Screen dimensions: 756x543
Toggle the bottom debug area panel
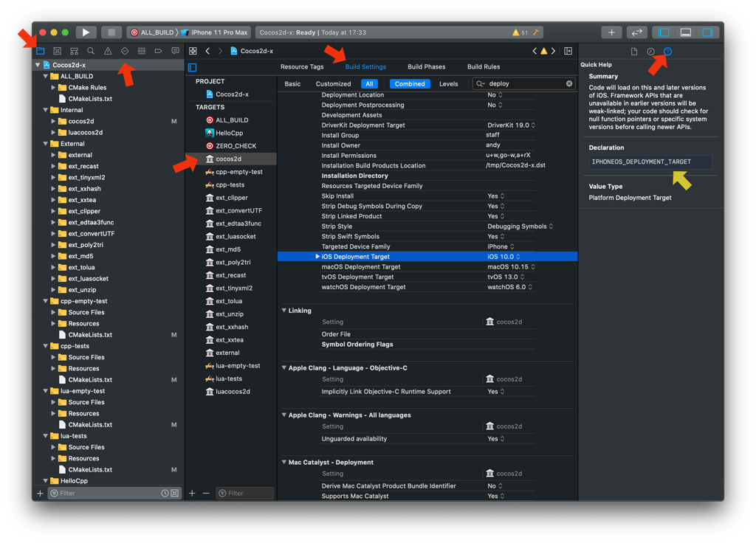(686, 32)
